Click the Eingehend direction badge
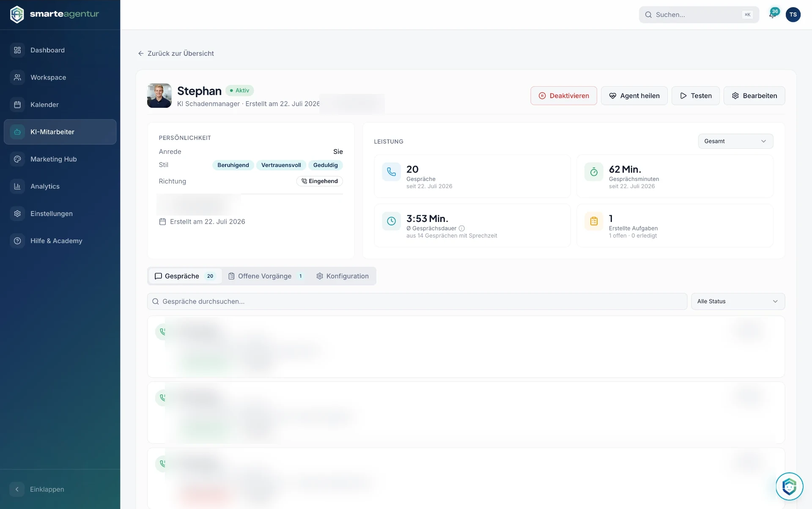The width and height of the screenshot is (812, 509). coord(319,181)
